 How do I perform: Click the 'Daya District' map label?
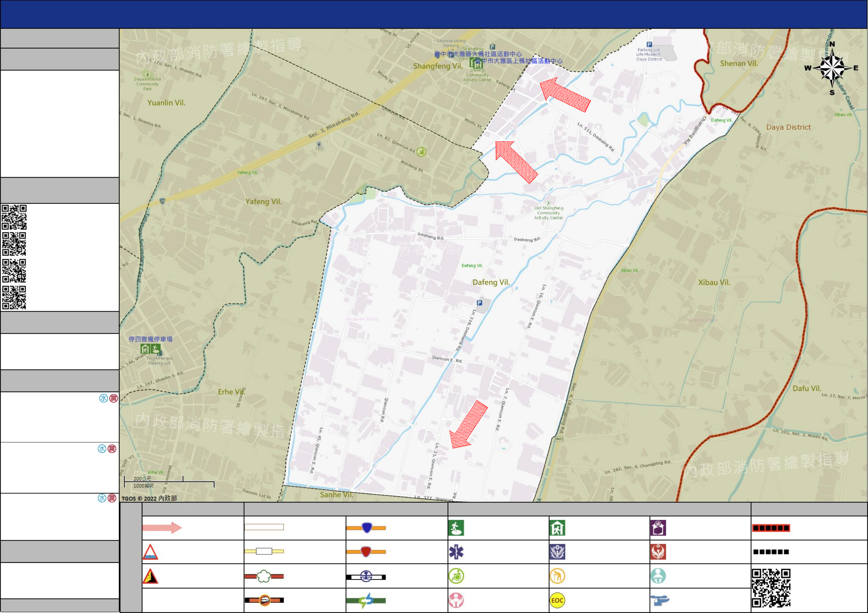[789, 127]
